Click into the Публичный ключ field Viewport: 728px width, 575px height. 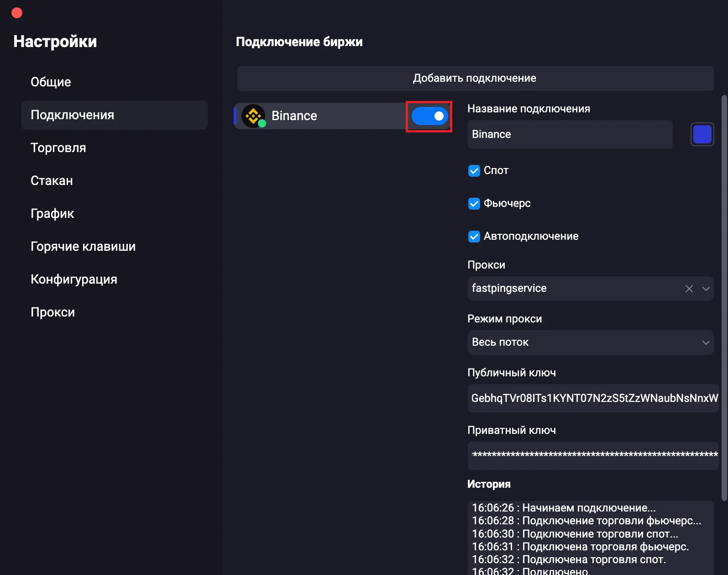click(592, 398)
